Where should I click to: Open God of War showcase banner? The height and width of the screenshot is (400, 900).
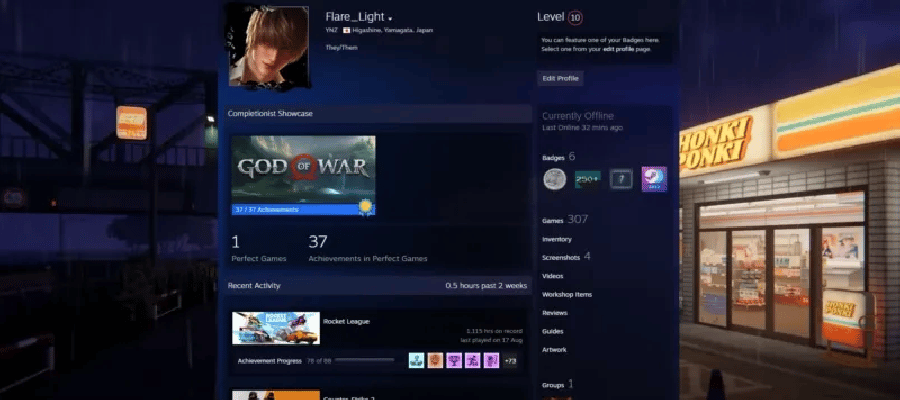click(303, 169)
